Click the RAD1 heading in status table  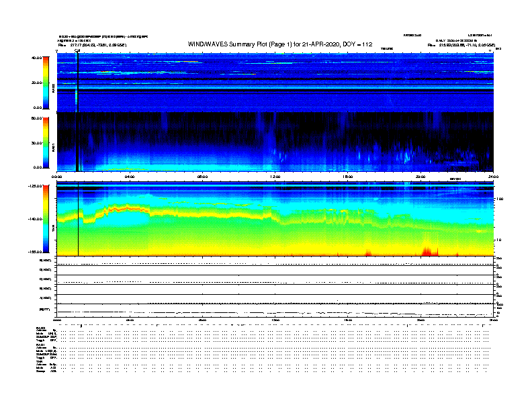[41, 345]
